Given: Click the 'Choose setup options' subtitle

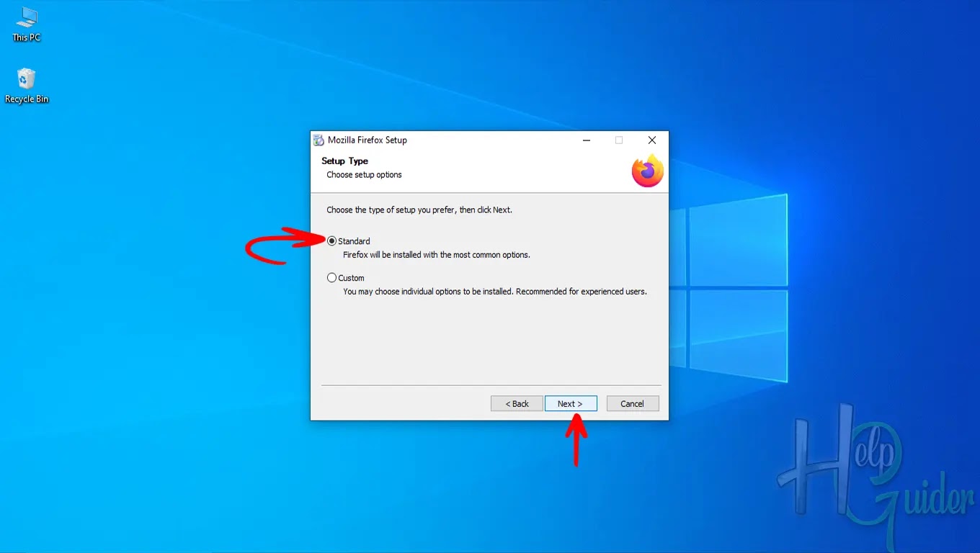Looking at the screenshot, I should (x=364, y=175).
